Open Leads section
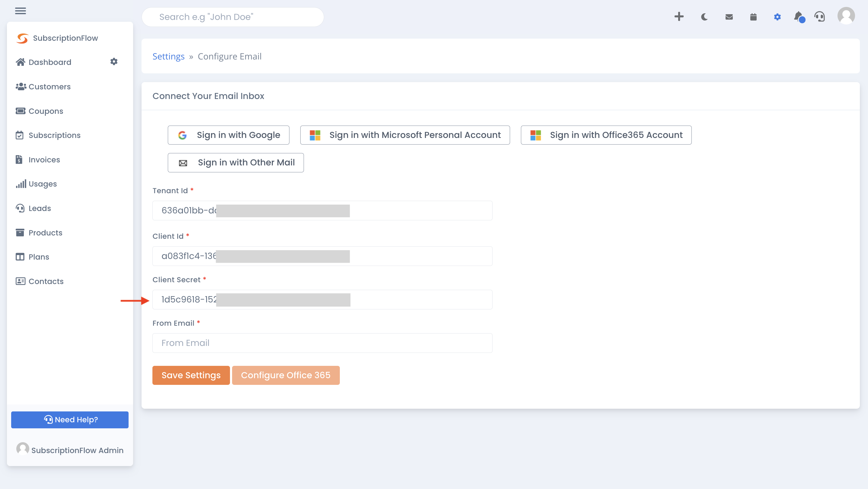The height and width of the screenshot is (489, 868). pos(40,208)
